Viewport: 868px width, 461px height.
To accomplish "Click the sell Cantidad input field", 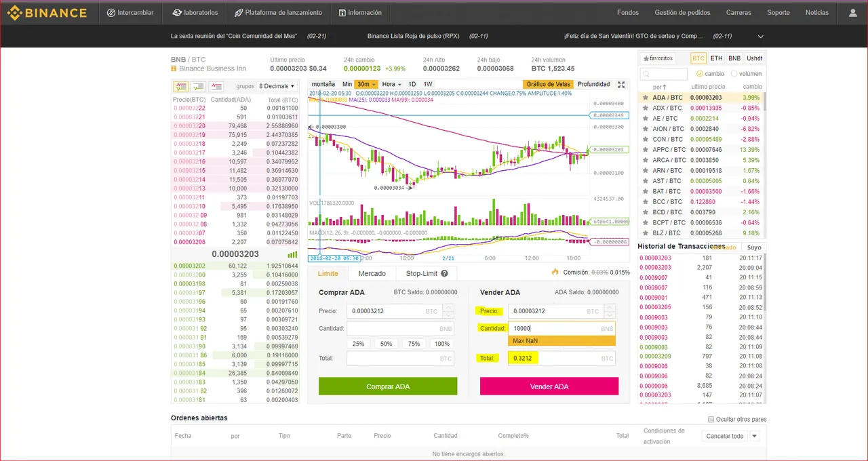I will (561, 328).
